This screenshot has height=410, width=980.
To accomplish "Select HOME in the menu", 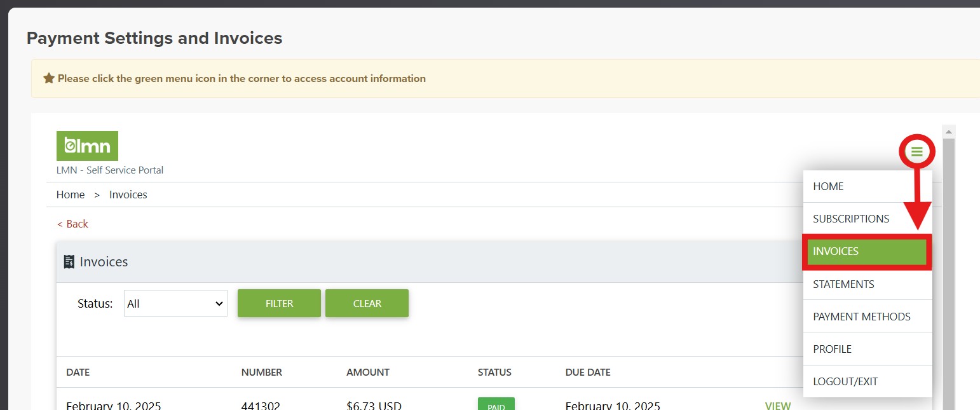I will [868, 186].
